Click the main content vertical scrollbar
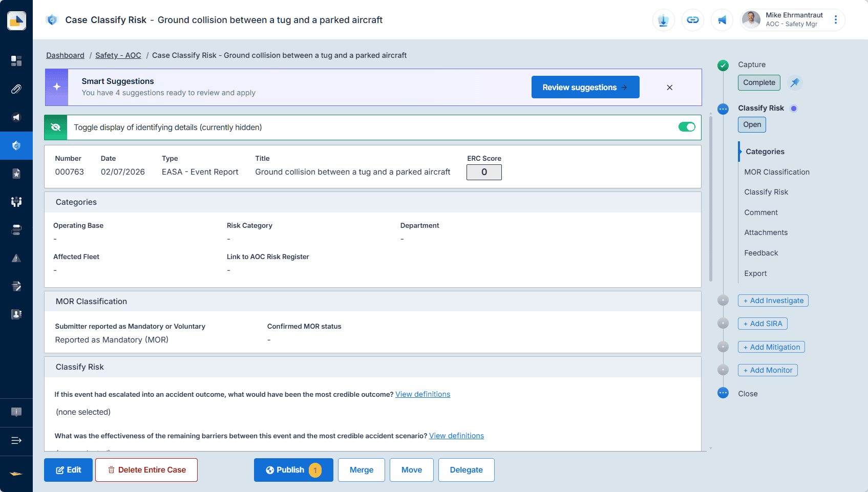This screenshot has height=492, width=868. pos(711,199)
